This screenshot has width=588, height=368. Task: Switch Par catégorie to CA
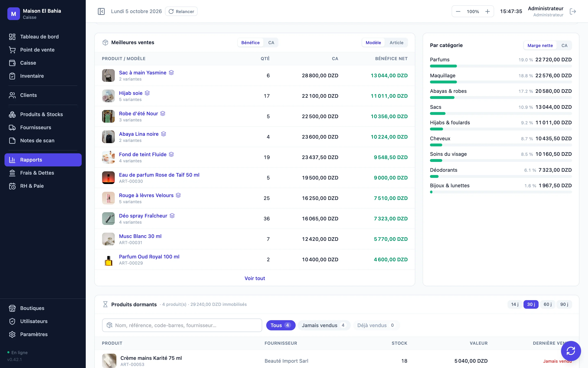point(565,46)
